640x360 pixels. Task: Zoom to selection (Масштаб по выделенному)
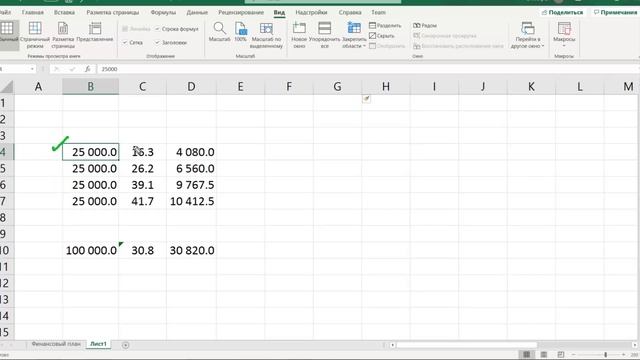pyautogui.click(x=266, y=35)
